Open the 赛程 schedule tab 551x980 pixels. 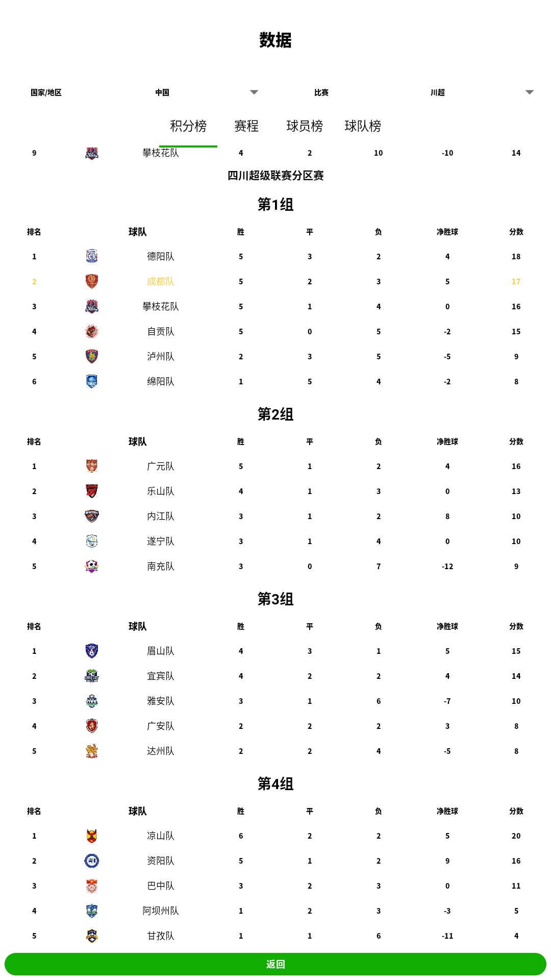[x=246, y=126]
